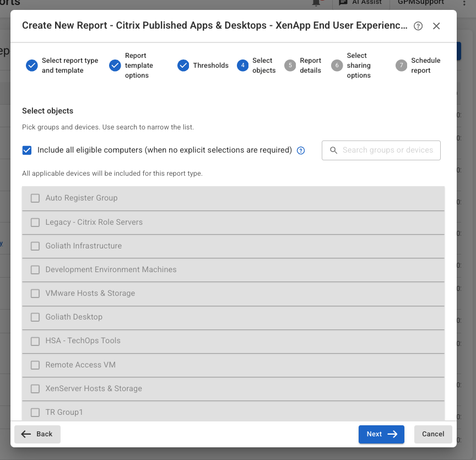Go to Report template options step
Screen dimensions: 476x460
pos(131,65)
